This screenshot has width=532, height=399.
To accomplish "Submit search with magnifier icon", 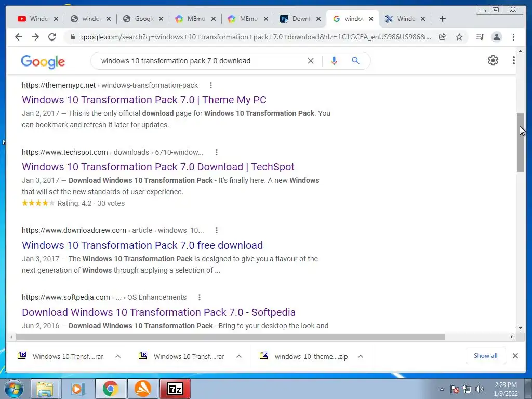I will 355,61.
